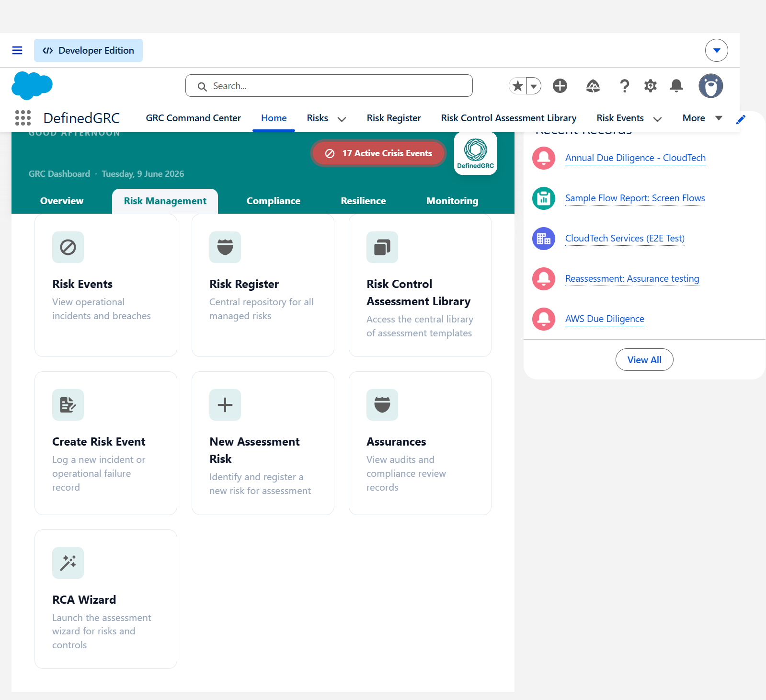The height and width of the screenshot is (700, 766).
Task: Open the More navigation dropdown
Action: point(702,118)
